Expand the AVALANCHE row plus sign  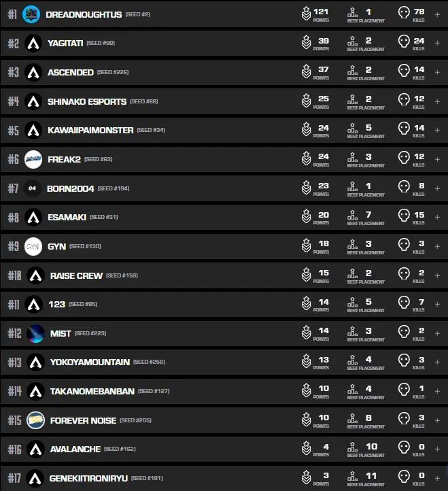click(437, 449)
